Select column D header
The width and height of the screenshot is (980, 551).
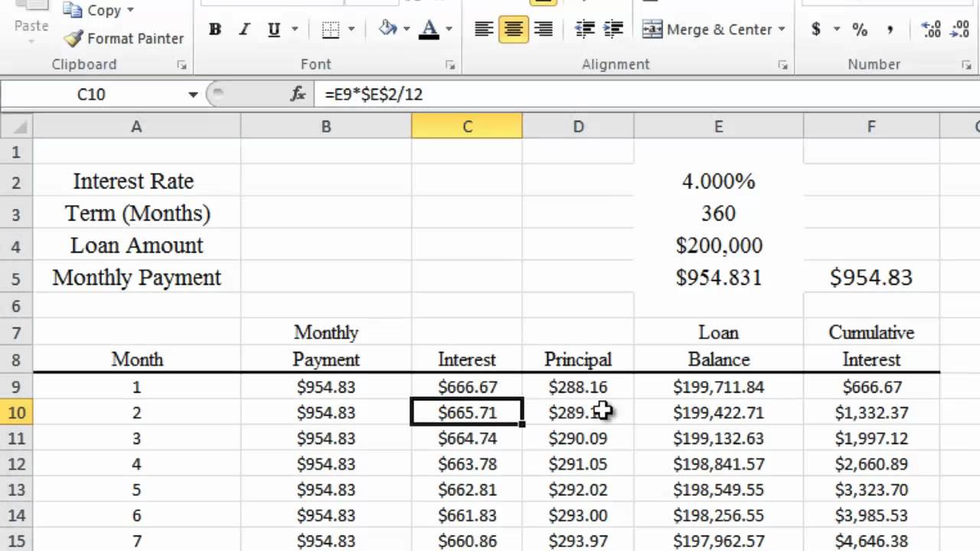[578, 126]
